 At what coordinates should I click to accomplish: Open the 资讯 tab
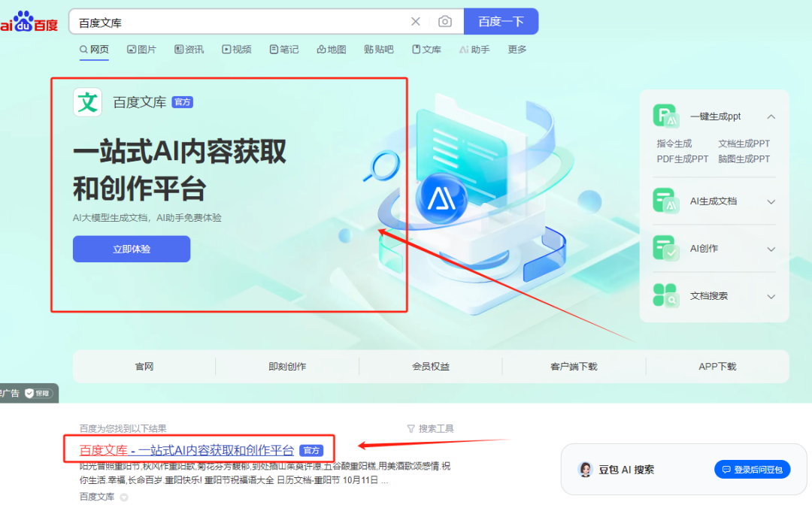pyautogui.click(x=189, y=50)
